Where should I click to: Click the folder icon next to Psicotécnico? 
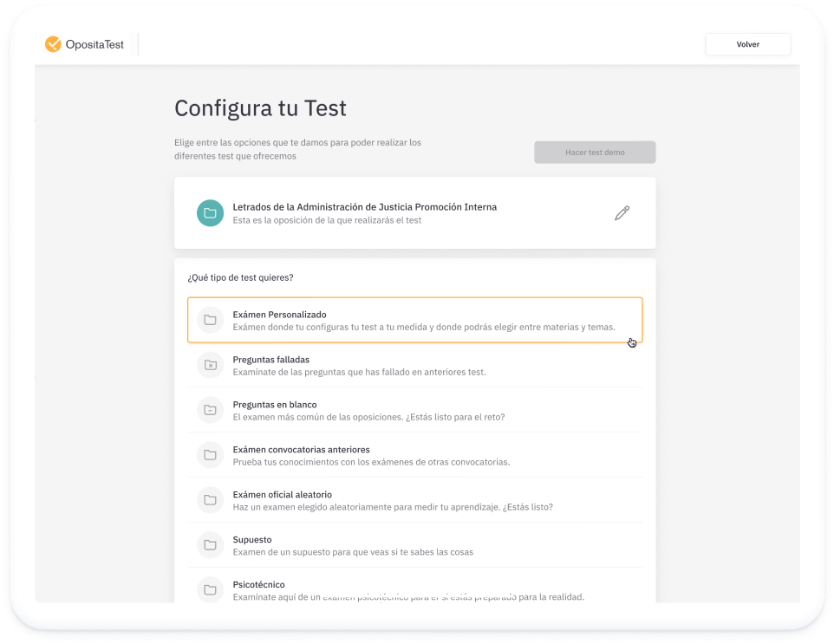point(210,589)
